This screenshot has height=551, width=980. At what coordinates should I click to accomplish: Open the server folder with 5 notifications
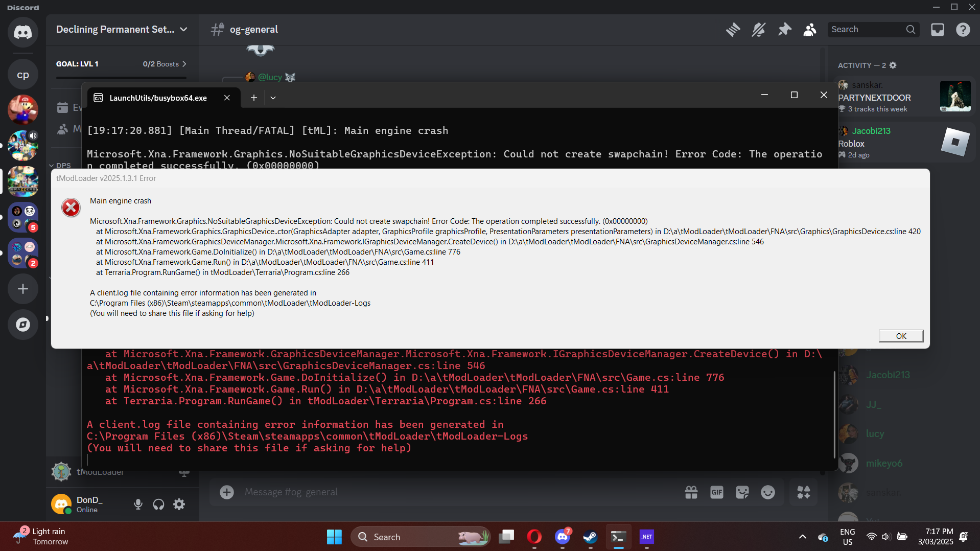[23, 217]
